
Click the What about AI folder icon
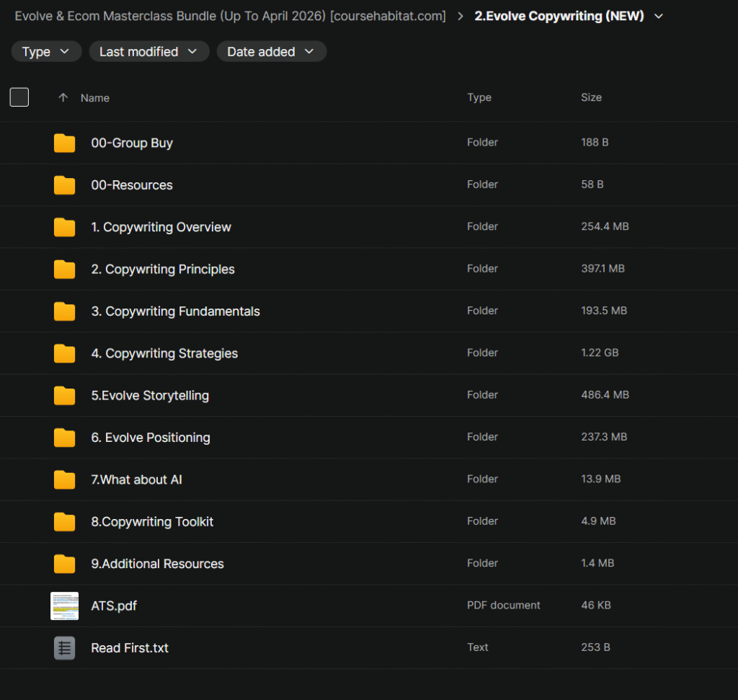[x=64, y=480]
